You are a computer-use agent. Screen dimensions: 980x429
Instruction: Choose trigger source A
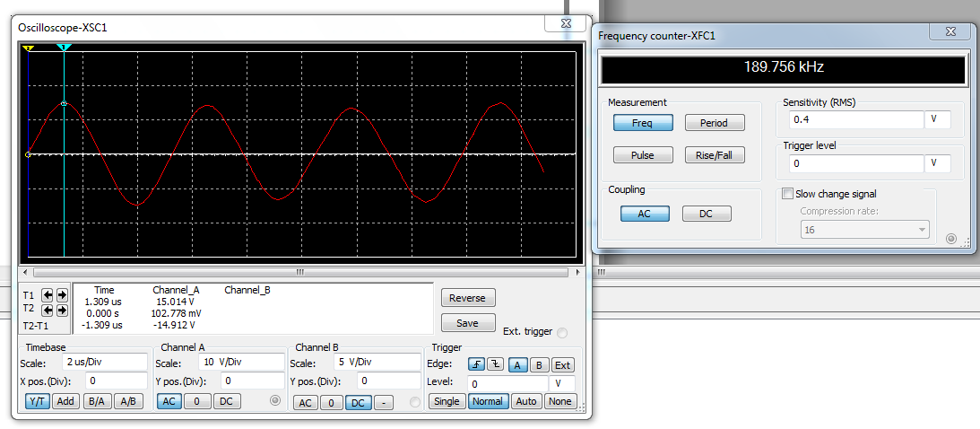(516, 365)
